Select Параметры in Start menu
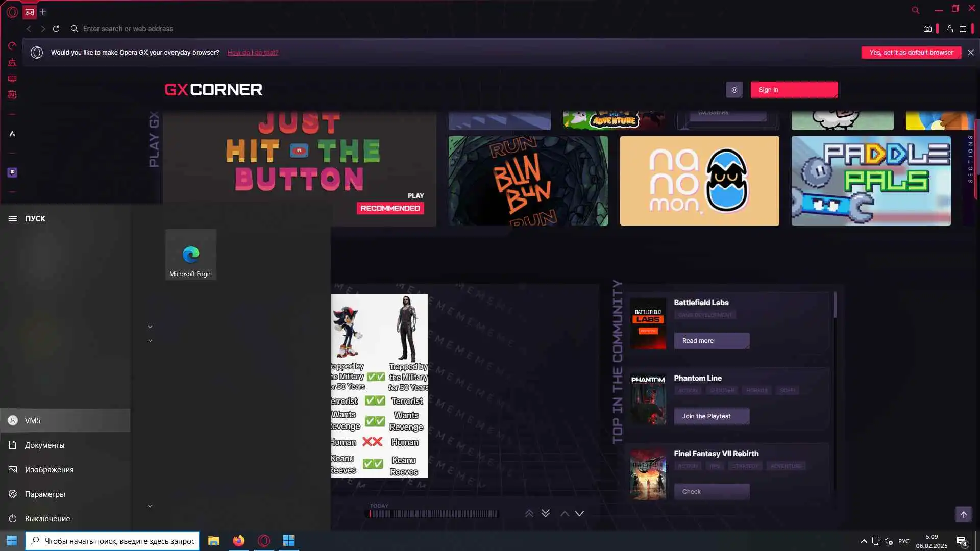Image resolution: width=980 pixels, height=551 pixels. 45,494
